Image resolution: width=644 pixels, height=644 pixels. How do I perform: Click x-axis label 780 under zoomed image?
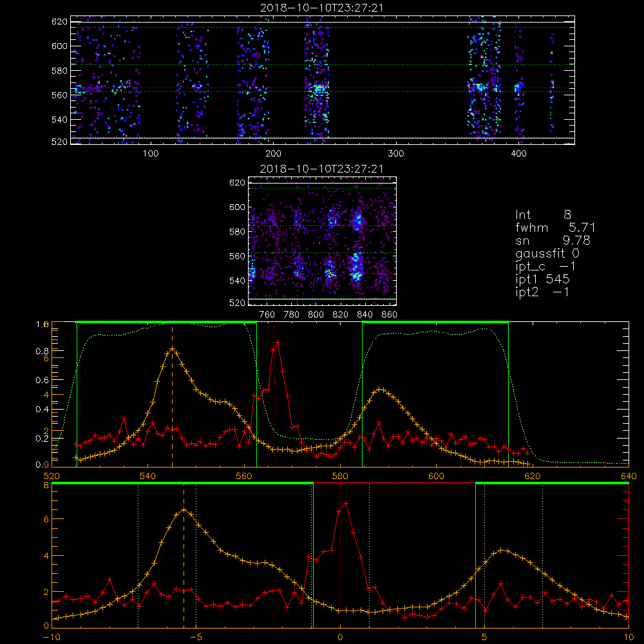click(292, 315)
